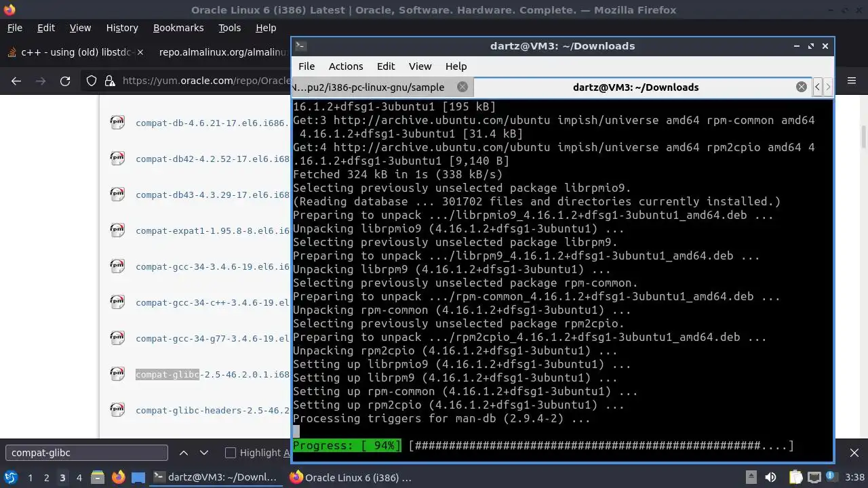Open compat-db-4.6.21-17.el6 package link
Screen dimensions: 868x488
point(212,123)
